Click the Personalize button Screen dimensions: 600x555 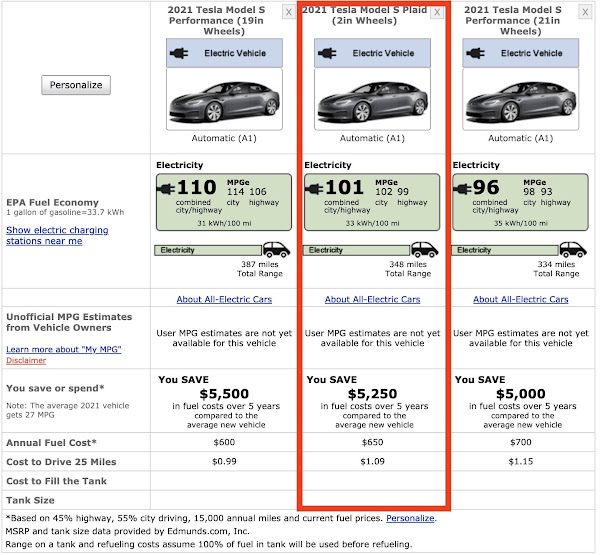[76, 85]
